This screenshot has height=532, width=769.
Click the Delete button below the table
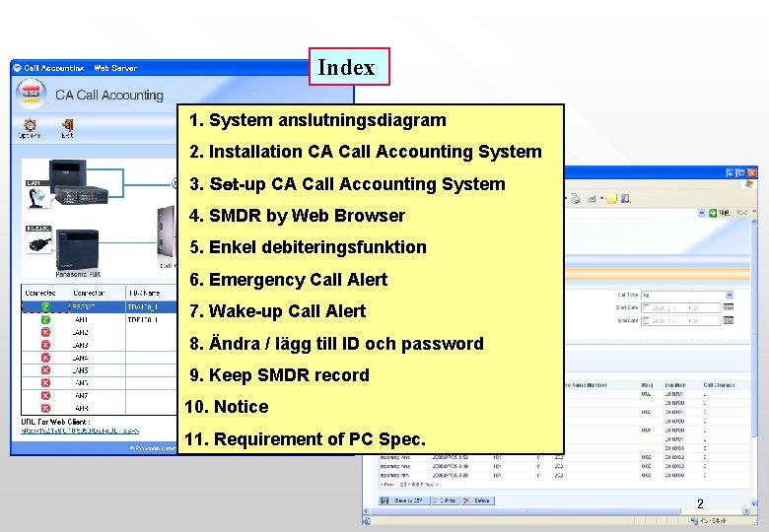point(477,500)
